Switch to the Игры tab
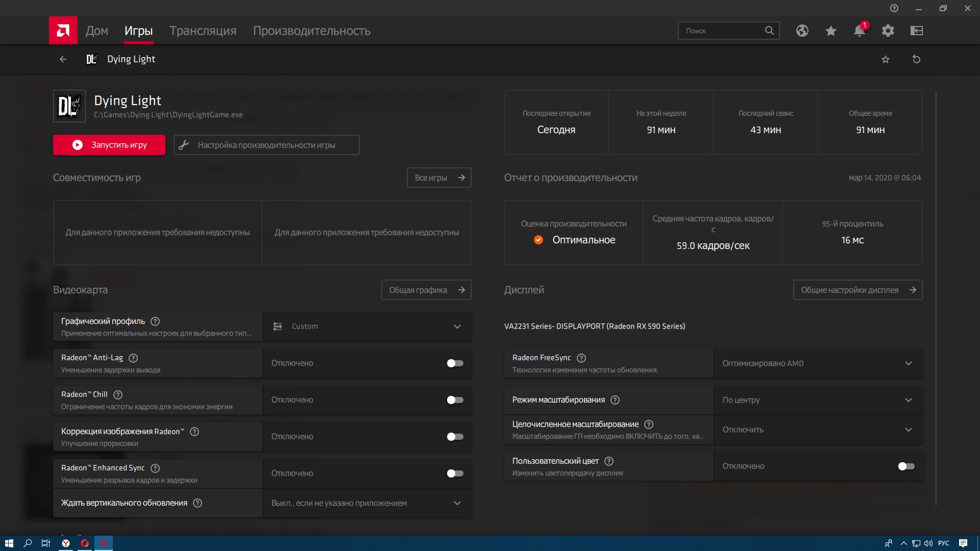The width and height of the screenshot is (980, 551). coord(139,31)
